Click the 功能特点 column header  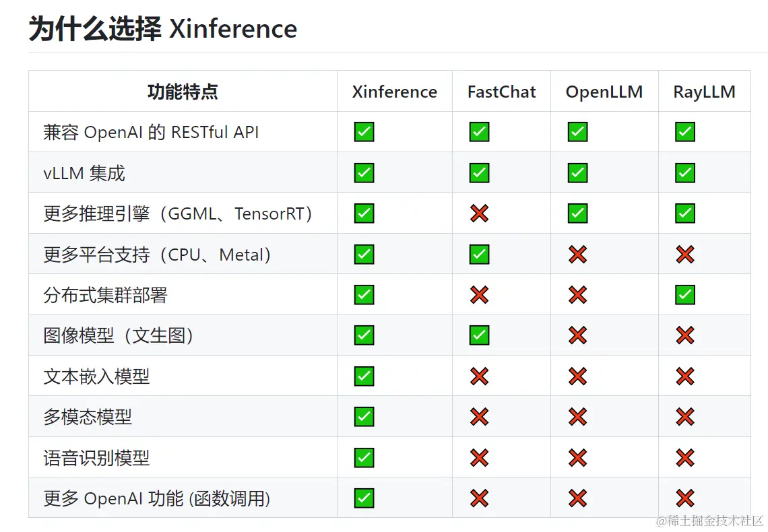[x=183, y=92]
